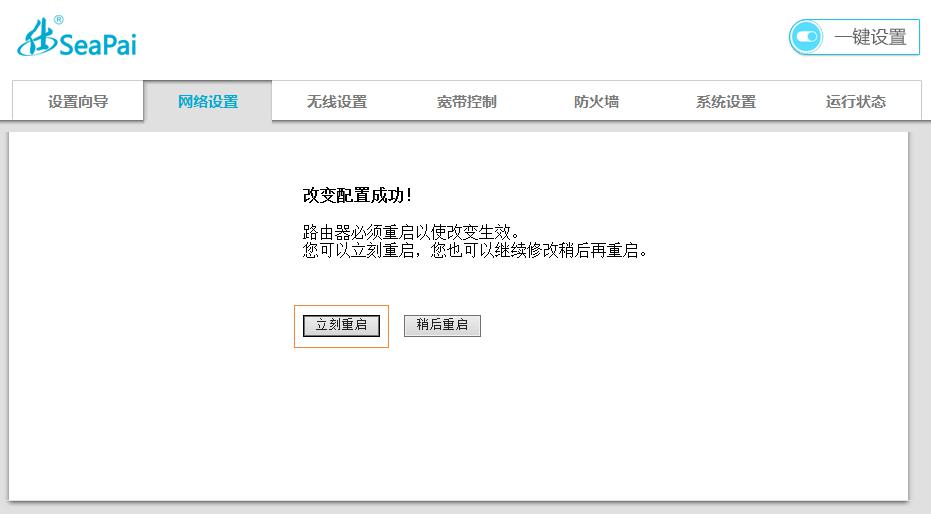Image resolution: width=931 pixels, height=514 pixels.
Task: Click the text 路由器必须重启以使改变生效。
Action: pyautogui.click(x=411, y=231)
